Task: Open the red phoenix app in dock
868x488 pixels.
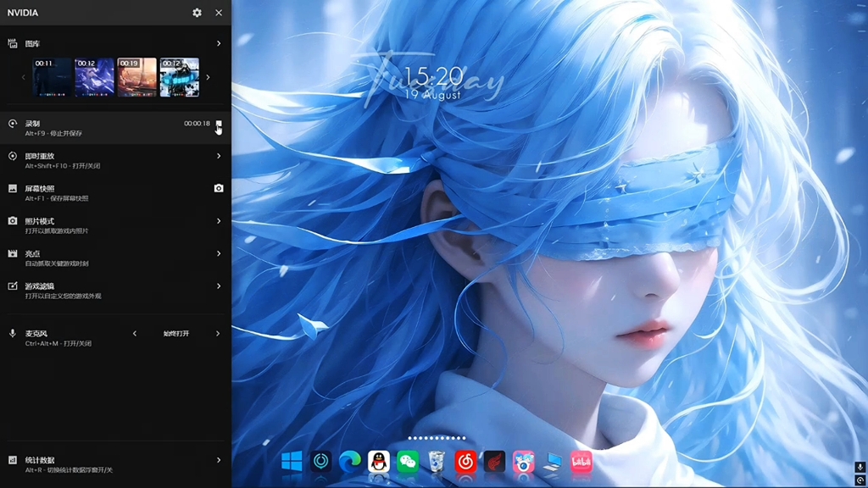Action: pyautogui.click(x=494, y=461)
